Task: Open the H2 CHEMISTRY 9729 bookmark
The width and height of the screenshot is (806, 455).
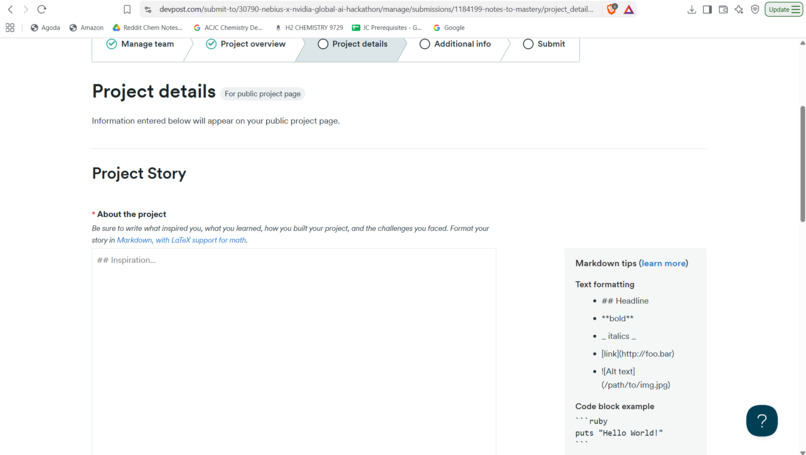Action: [x=309, y=28]
